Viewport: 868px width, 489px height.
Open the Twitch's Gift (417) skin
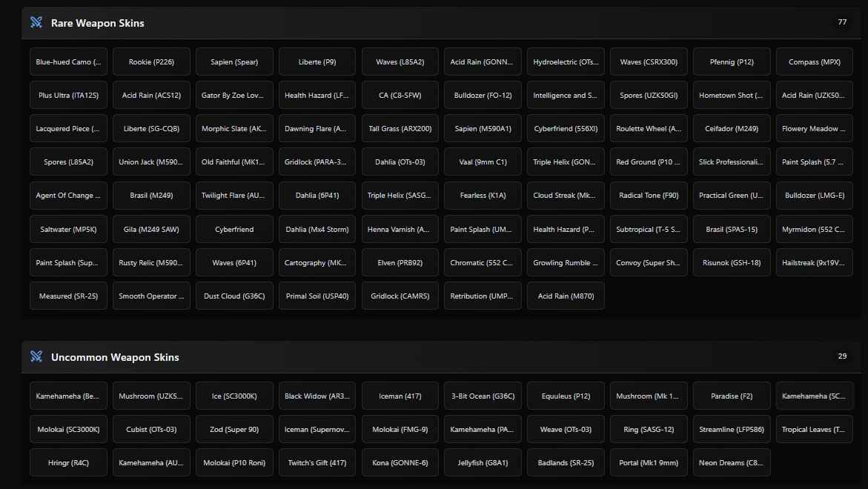(317, 463)
